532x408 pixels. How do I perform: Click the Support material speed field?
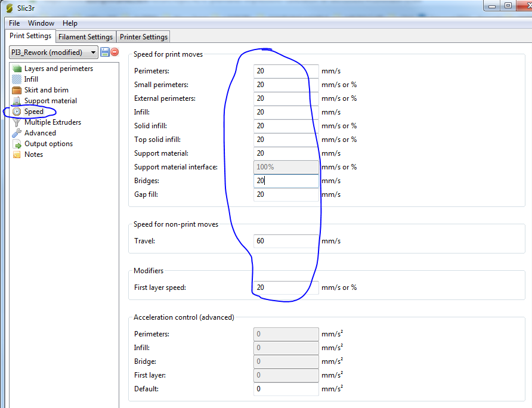pyautogui.click(x=286, y=153)
